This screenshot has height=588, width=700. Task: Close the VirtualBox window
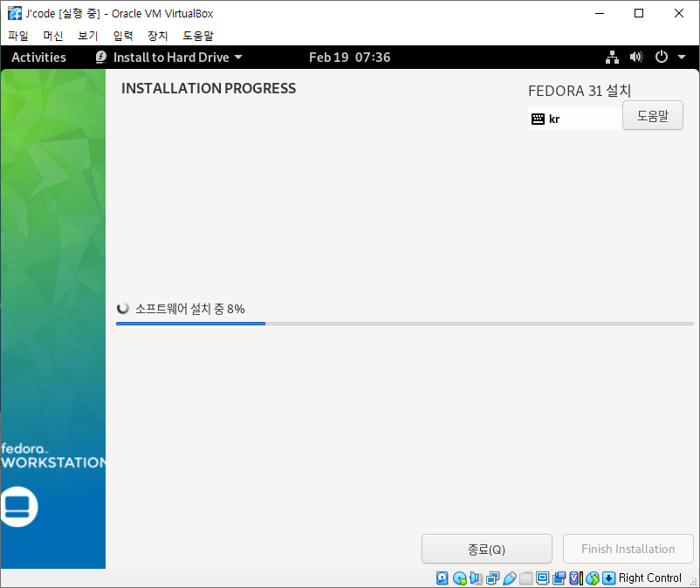678,13
